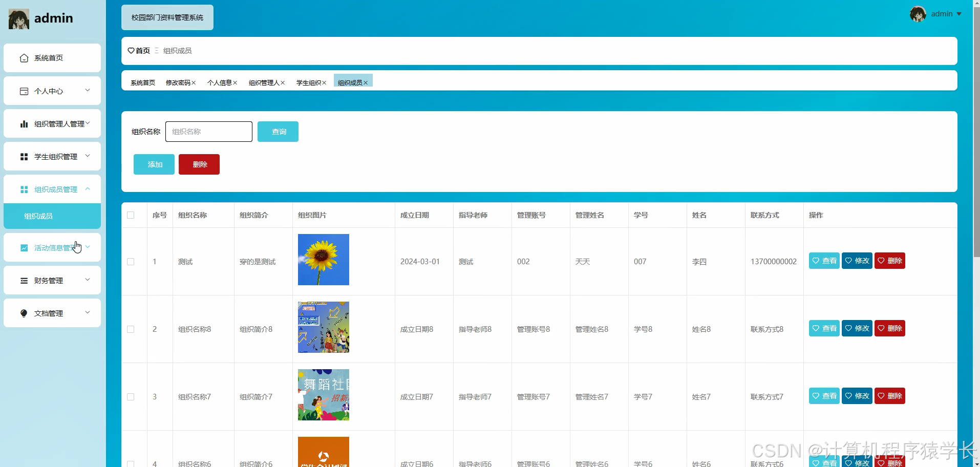Open the sunflower image in row 1

324,260
